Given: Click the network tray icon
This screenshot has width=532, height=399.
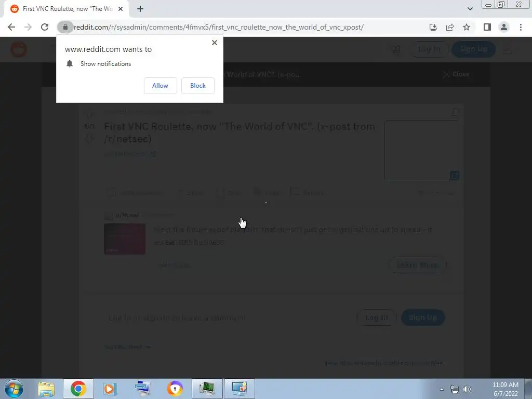Looking at the screenshot, I should click(454, 389).
